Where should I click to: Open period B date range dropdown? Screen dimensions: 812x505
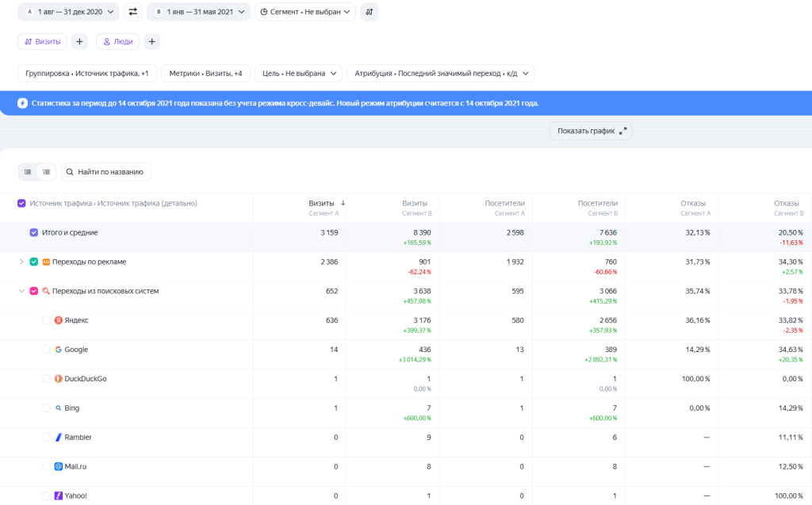pyautogui.click(x=198, y=12)
